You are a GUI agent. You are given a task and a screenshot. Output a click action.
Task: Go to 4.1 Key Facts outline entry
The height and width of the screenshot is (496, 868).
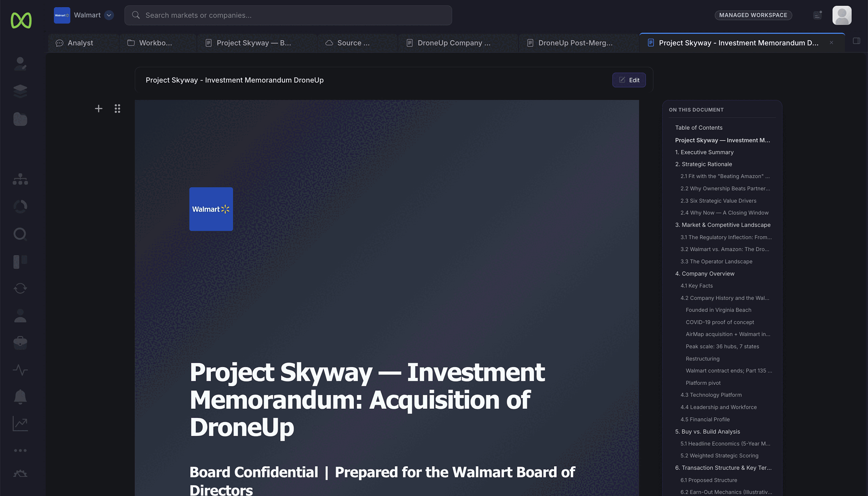click(697, 286)
